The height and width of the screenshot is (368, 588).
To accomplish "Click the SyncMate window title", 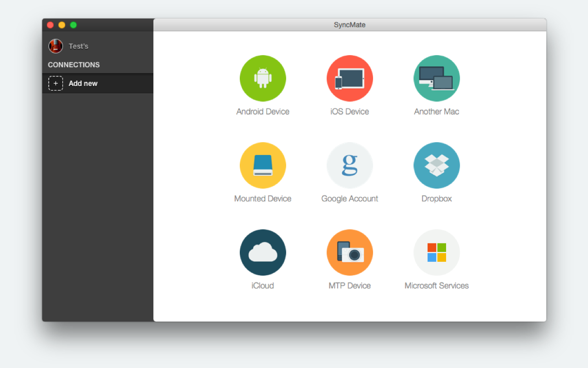I will 350,25.
